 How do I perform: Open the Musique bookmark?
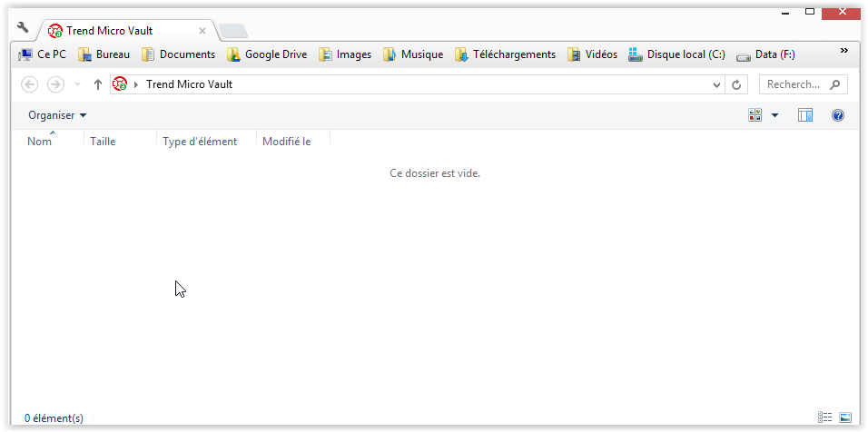point(413,54)
